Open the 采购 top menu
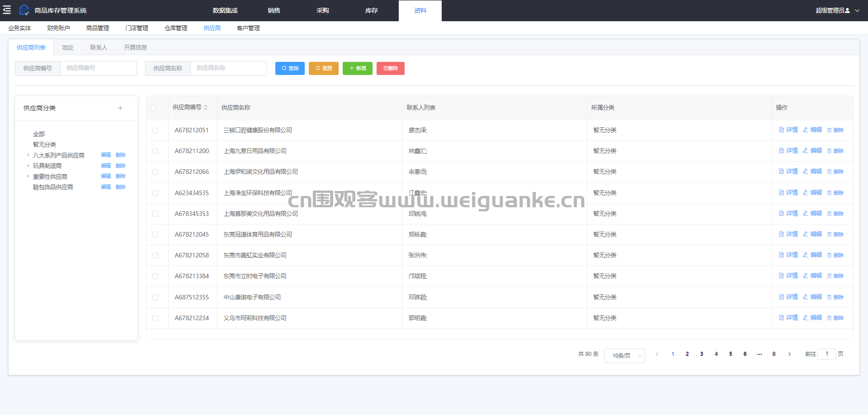Viewport: 868px width, 415px height. (x=323, y=10)
